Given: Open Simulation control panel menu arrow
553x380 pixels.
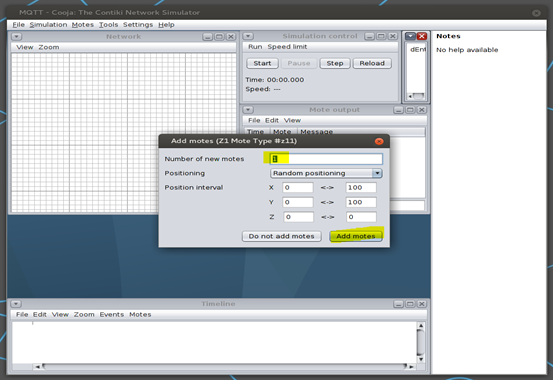Looking at the screenshot, I should pyautogui.click(x=248, y=36).
